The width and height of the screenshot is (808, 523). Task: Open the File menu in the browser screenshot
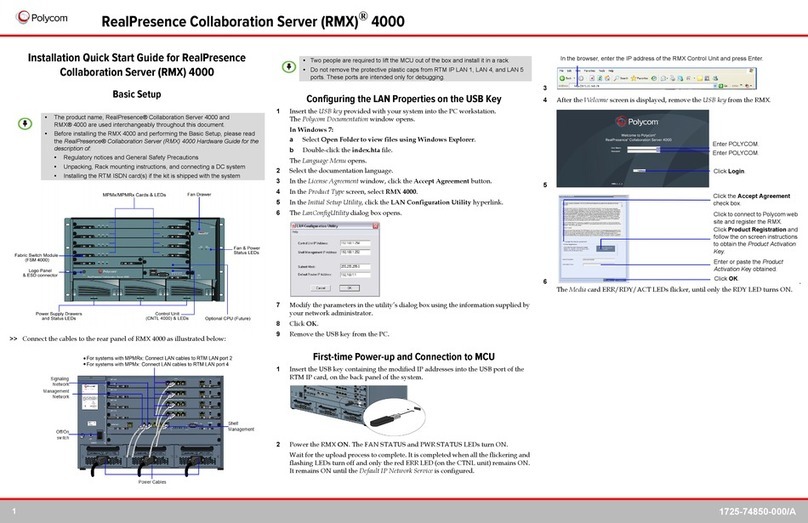562,71
